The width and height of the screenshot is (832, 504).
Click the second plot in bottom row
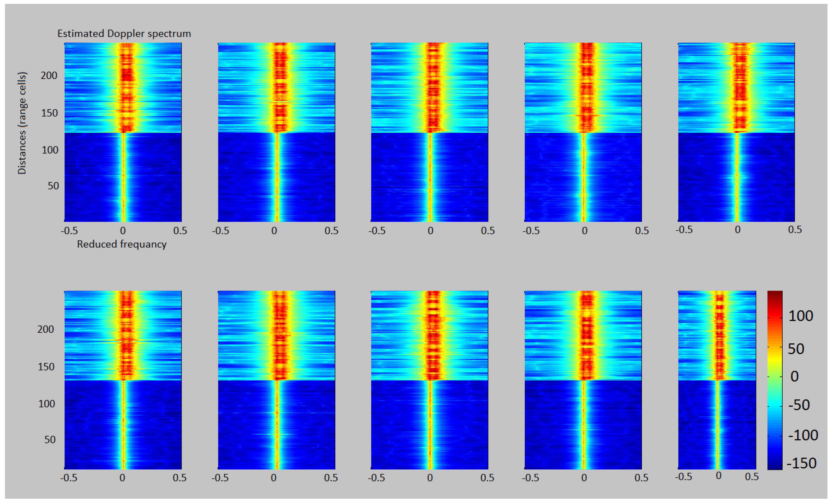click(x=276, y=380)
